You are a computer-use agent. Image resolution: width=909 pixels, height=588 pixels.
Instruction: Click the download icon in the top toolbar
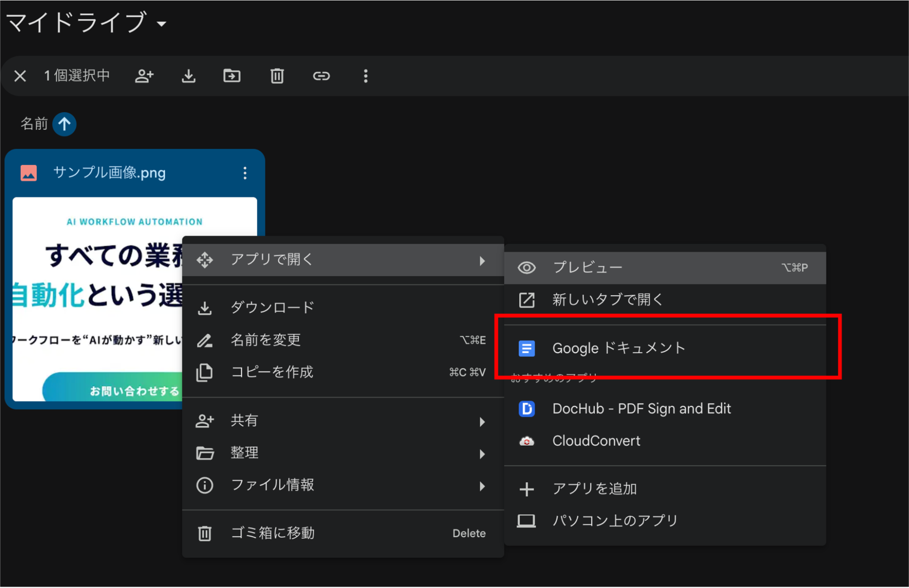(188, 76)
